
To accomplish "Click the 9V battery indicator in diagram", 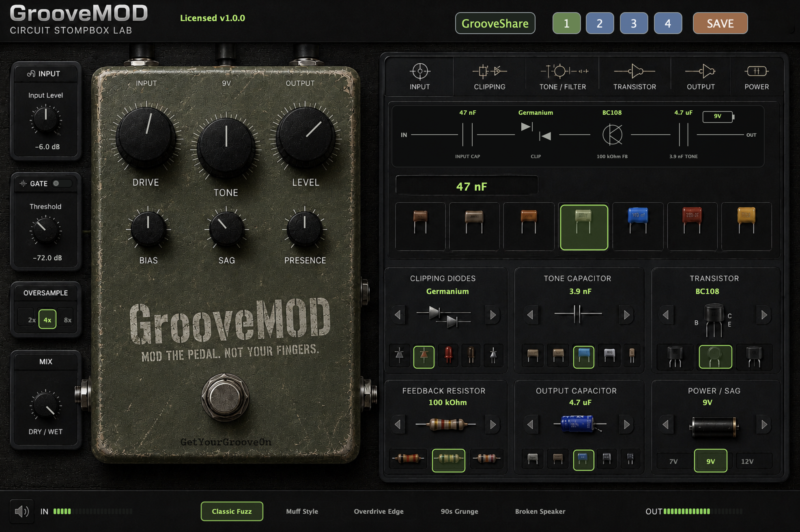I will [718, 116].
